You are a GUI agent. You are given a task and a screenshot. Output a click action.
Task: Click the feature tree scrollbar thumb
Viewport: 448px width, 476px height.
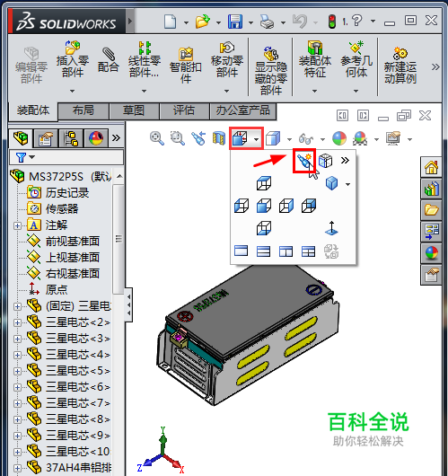(x=119, y=239)
